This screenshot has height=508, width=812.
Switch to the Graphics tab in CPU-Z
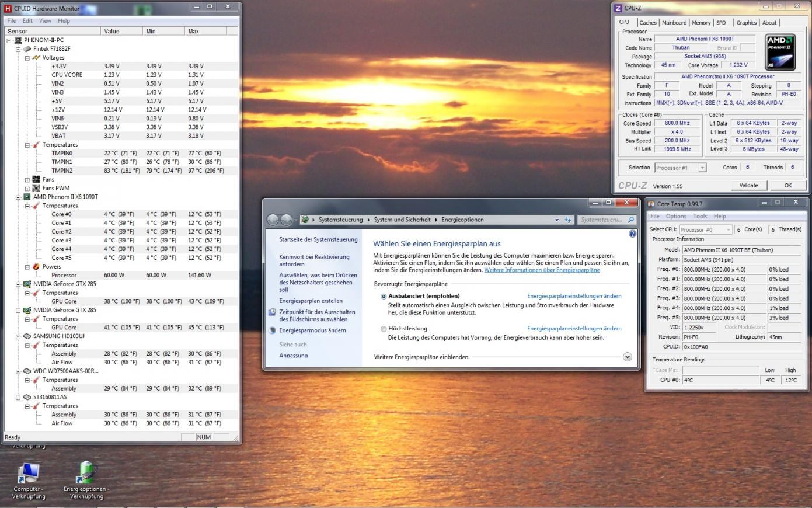pyautogui.click(x=746, y=23)
